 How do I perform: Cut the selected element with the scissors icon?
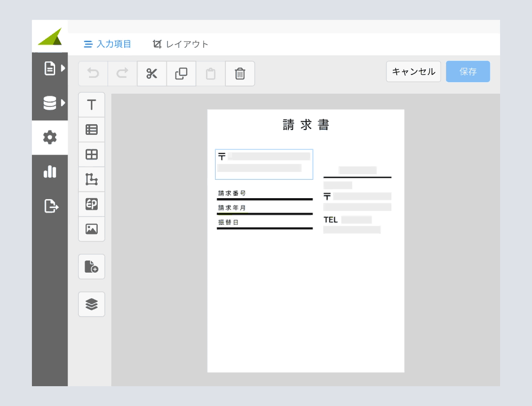tap(151, 73)
